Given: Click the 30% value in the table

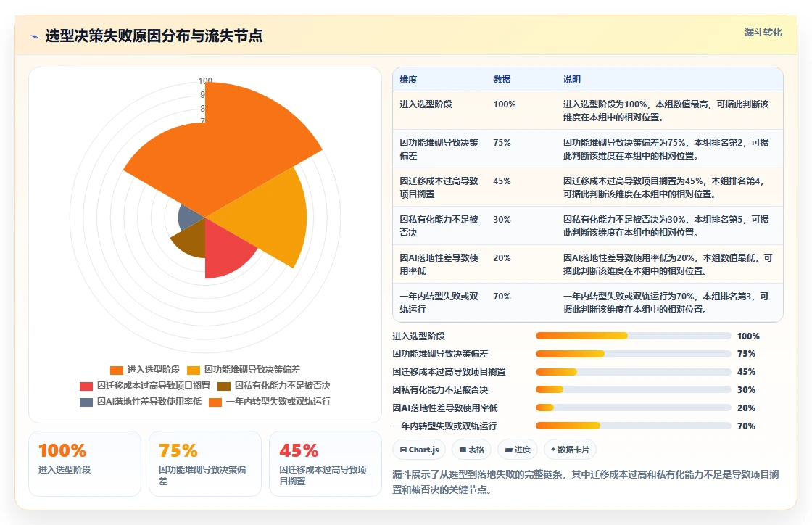Looking at the screenshot, I should point(502,219).
